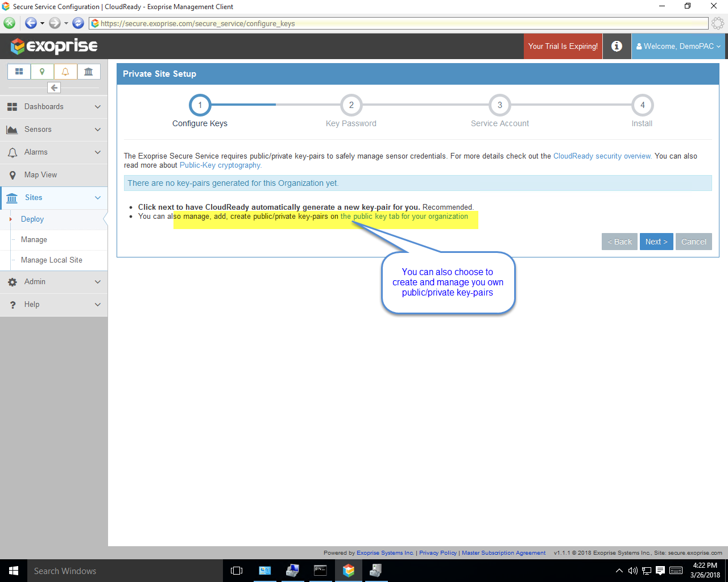Open the CloudReady security overview link

tap(602, 156)
